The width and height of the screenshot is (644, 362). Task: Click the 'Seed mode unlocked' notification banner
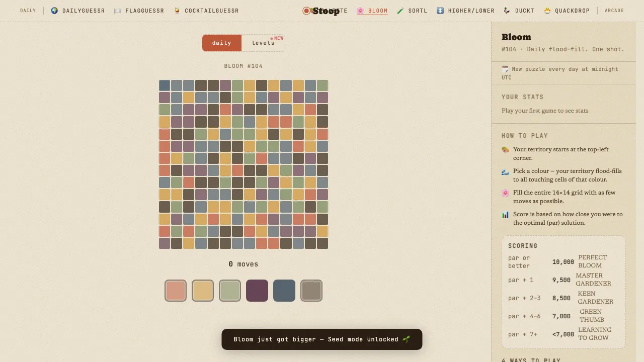pyautogui.click(x=322, y=339)
